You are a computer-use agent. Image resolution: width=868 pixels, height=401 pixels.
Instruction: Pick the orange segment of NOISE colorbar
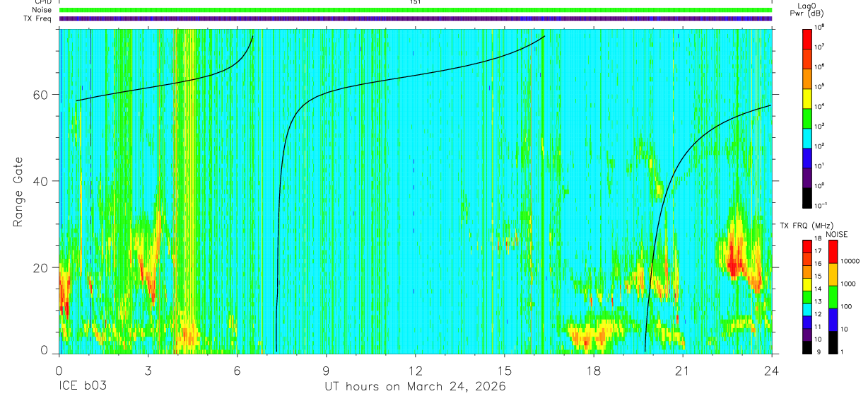[833, 274]
